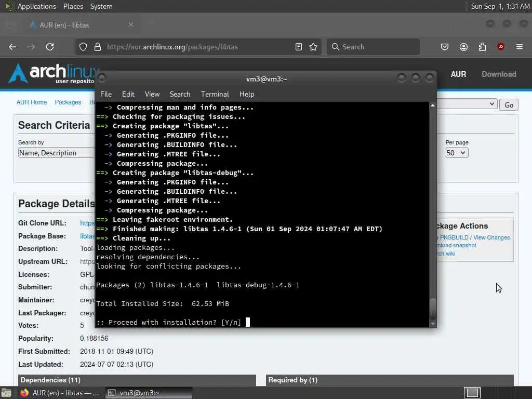Click the site padlock icon

pos(98,47)
